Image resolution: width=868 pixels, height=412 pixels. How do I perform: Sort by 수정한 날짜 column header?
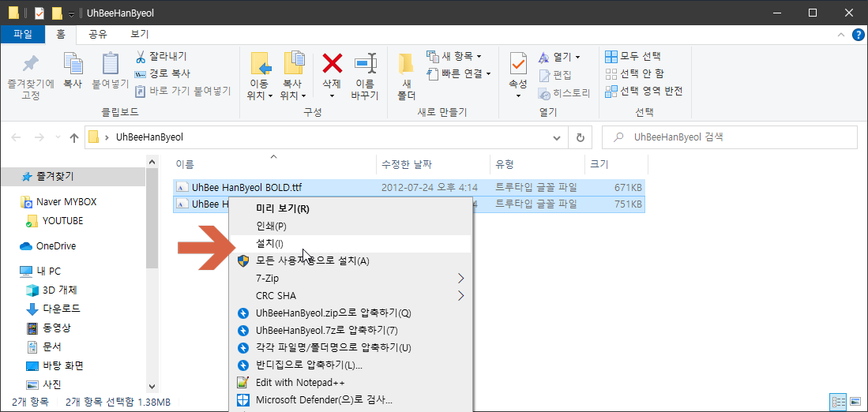click(x=432, y=164)
